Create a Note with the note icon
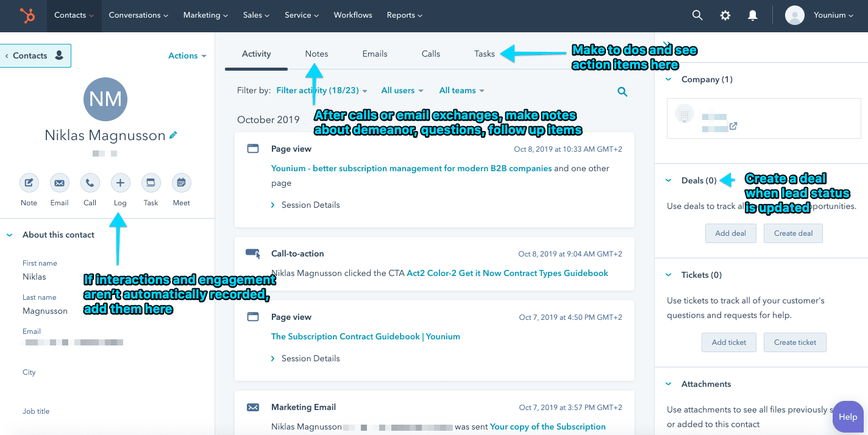Viewport: 868px width, 435px height. click(29, 182)
